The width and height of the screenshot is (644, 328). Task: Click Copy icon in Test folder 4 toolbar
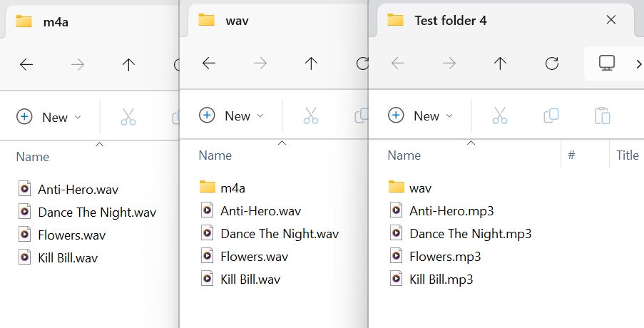click(551, 116)
